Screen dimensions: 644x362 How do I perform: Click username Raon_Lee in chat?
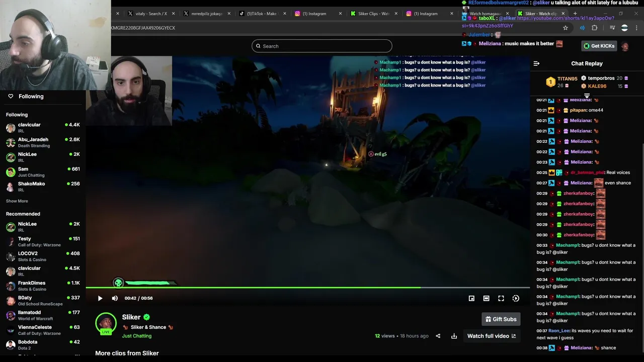[559, 331]
